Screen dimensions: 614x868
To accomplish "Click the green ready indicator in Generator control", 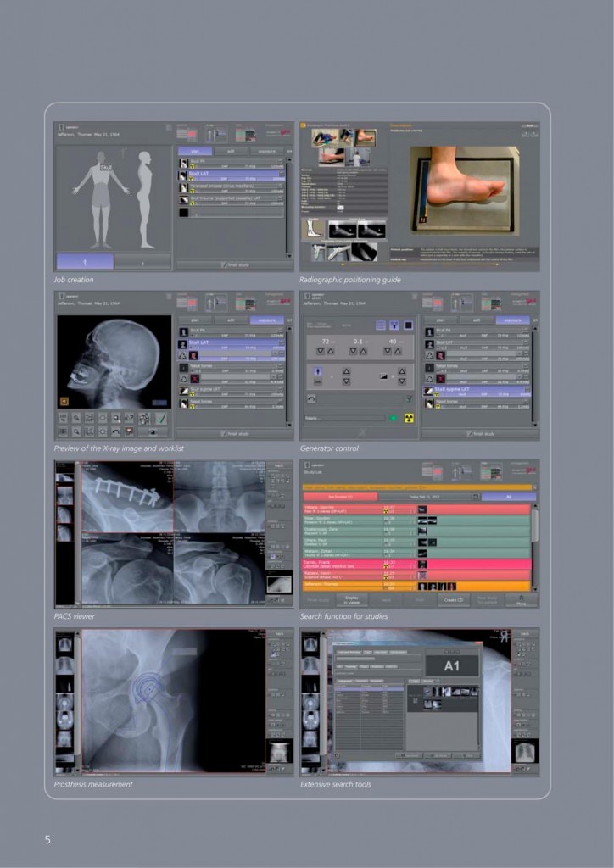I will pos(392,418).
